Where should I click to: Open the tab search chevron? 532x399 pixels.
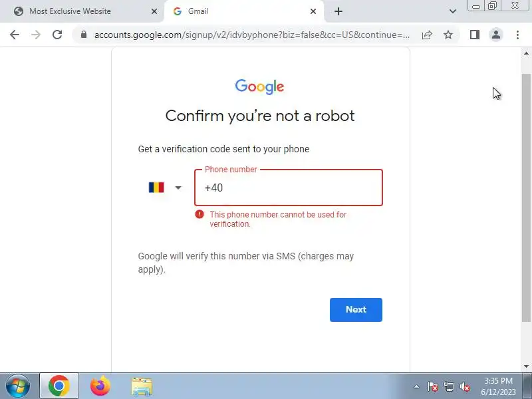[x=453, y=11]
